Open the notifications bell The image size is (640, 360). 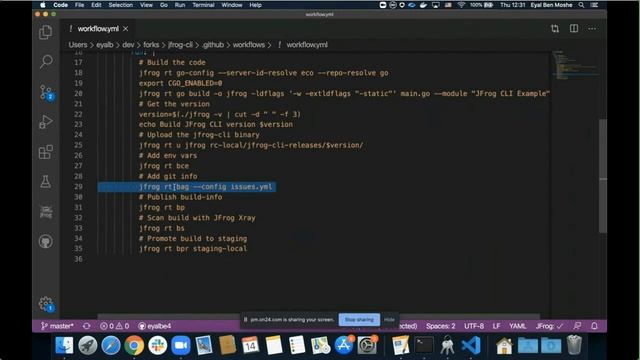coord(594,326)
